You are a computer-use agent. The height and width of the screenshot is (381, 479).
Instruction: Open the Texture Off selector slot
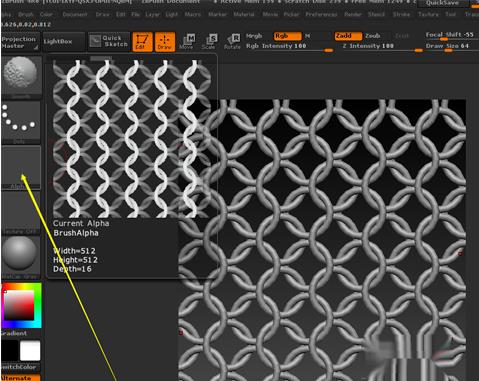click(21, 213)
